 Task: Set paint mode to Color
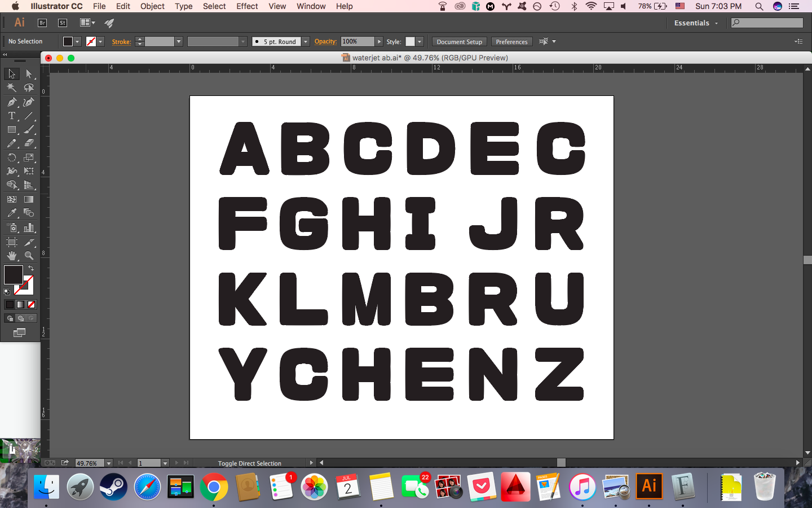click(x=10, y=304)
